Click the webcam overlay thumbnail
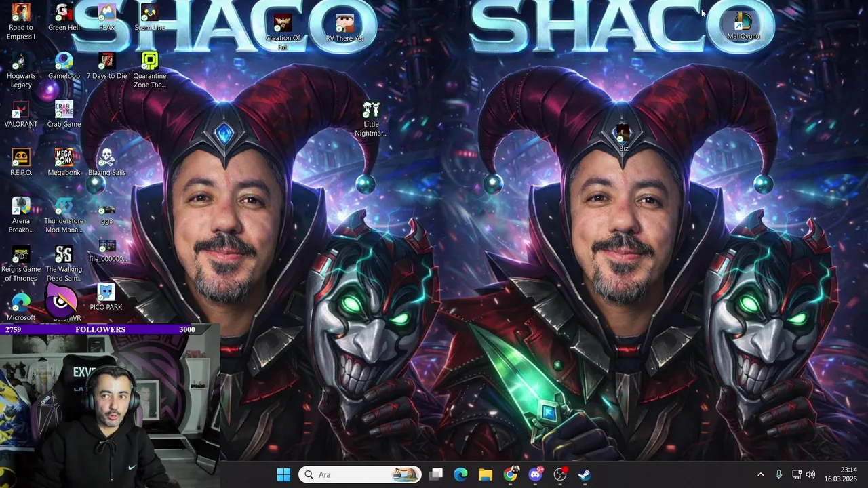This screenshot has width=868, height=488. 110,411
